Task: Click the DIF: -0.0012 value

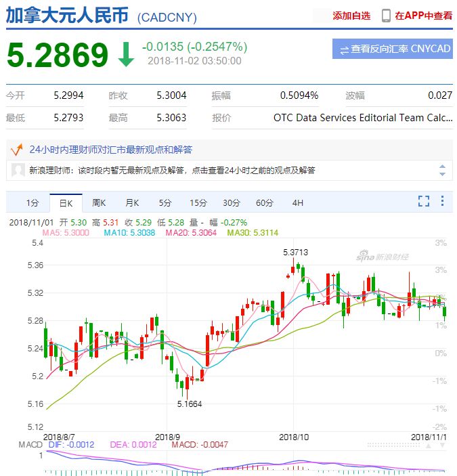Action: (x=71, y=445)
